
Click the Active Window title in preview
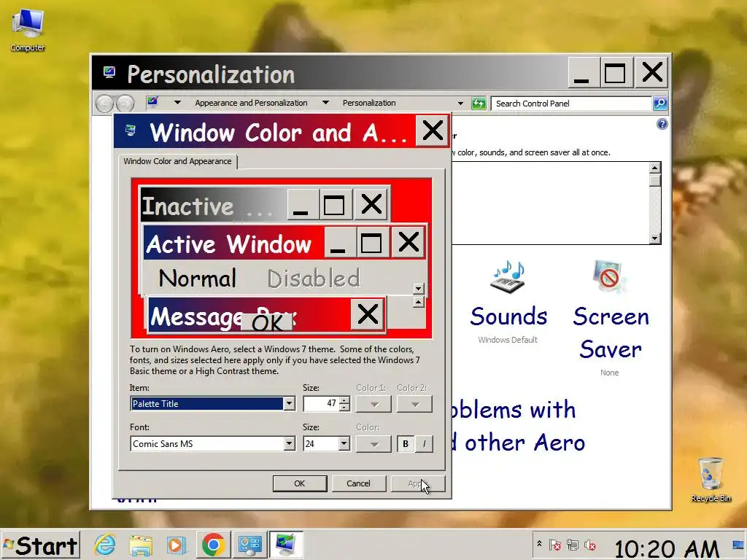tap(228, 244)
